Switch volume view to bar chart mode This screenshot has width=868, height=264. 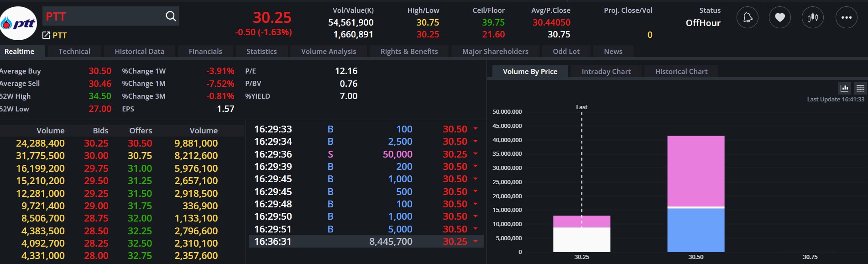845,88
